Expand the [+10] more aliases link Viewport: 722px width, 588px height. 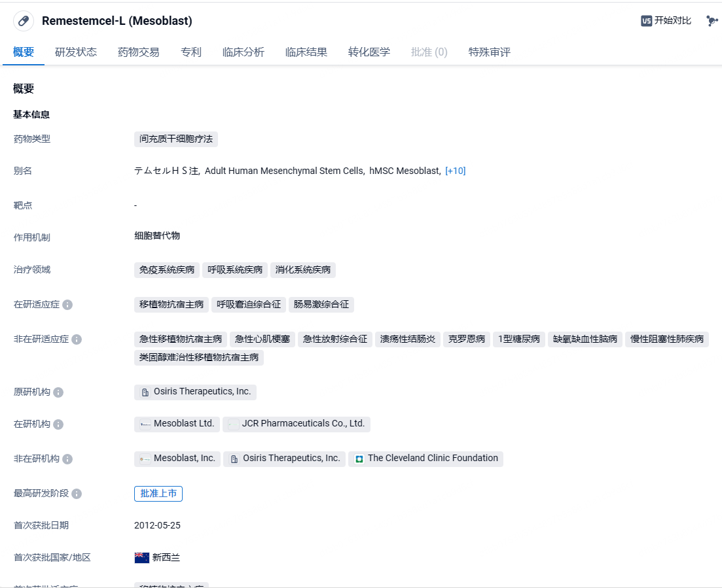coord(456,171)
